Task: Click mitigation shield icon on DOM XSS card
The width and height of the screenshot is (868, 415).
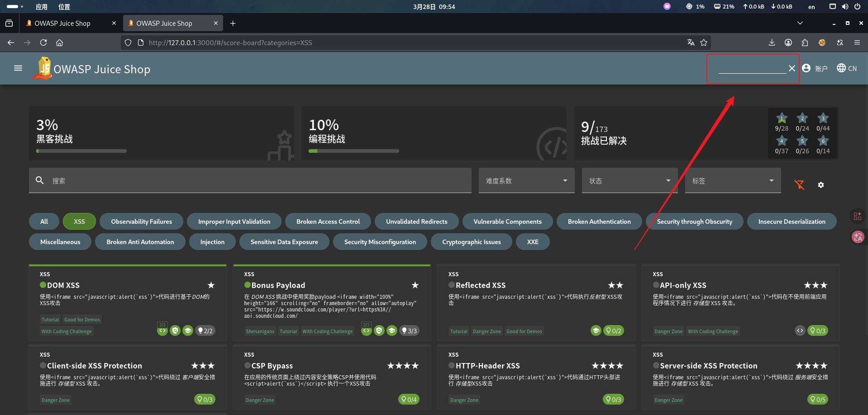Action: click(x=175, y=330)
